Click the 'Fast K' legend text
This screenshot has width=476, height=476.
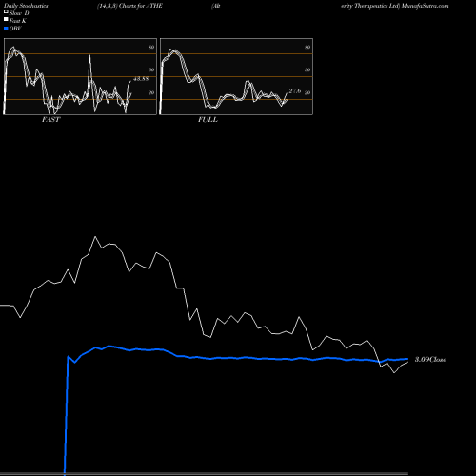(18, 21)
